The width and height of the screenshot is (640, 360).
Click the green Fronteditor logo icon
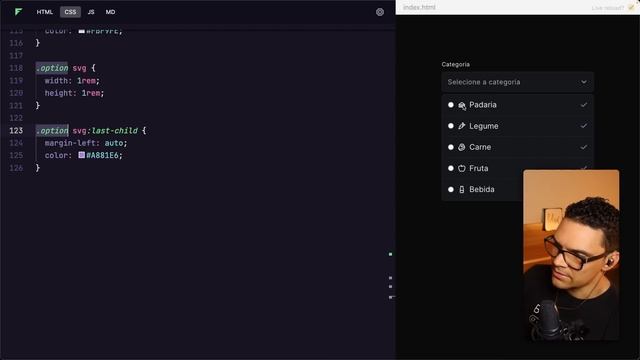tap(18, 12)
